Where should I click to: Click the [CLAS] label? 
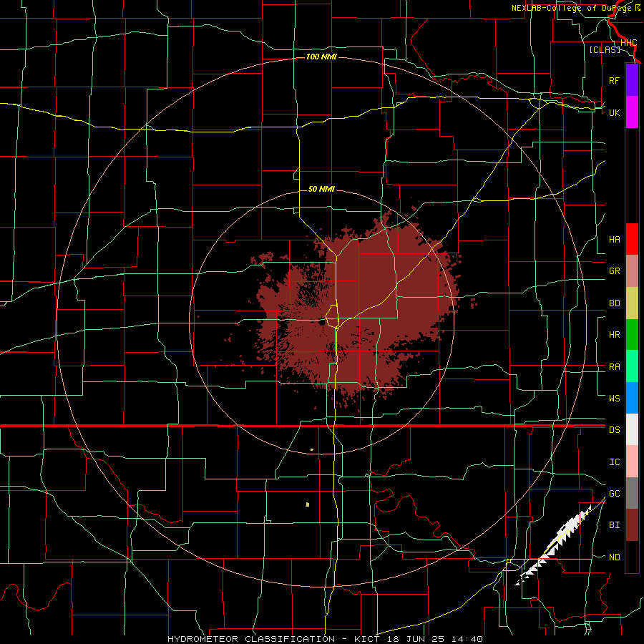click(605, 49)
